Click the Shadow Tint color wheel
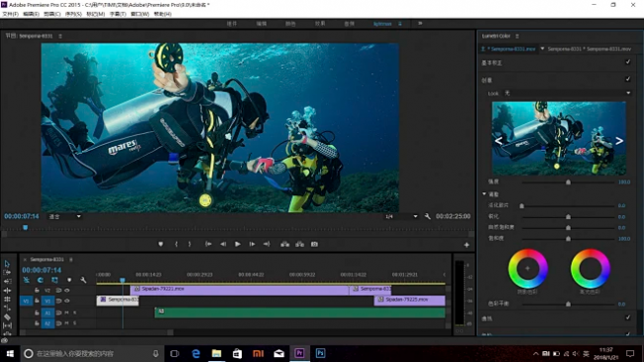The height and width of the screenshot is (362, 644). pos(528,268)
